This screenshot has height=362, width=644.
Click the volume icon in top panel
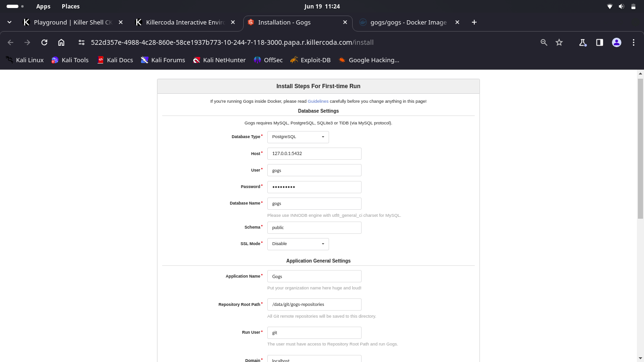[621, 7]
